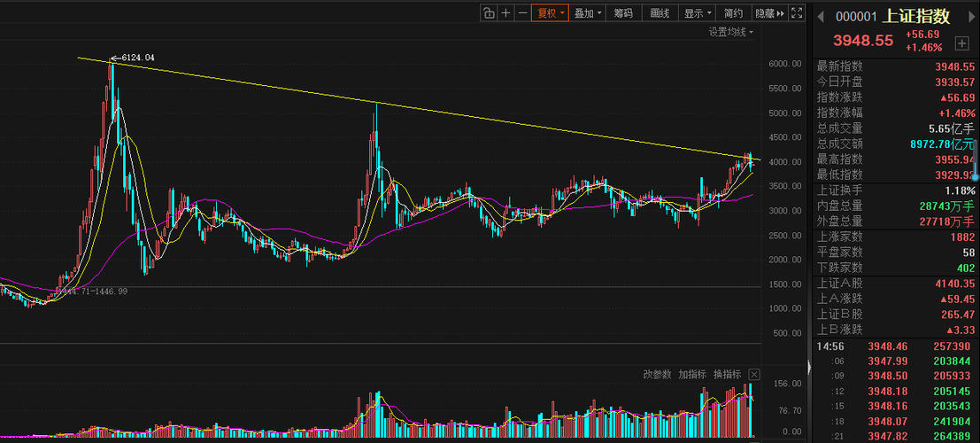Zoom in with the plus icon
This screenshot has height=443, width=980.
tap(505, 12)
